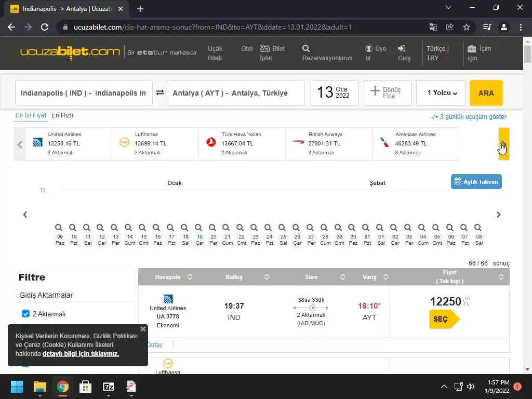The height and width of the screenshot is (399, 532).
Task: Search prices for 13 Per date
Action: (114, 228)
